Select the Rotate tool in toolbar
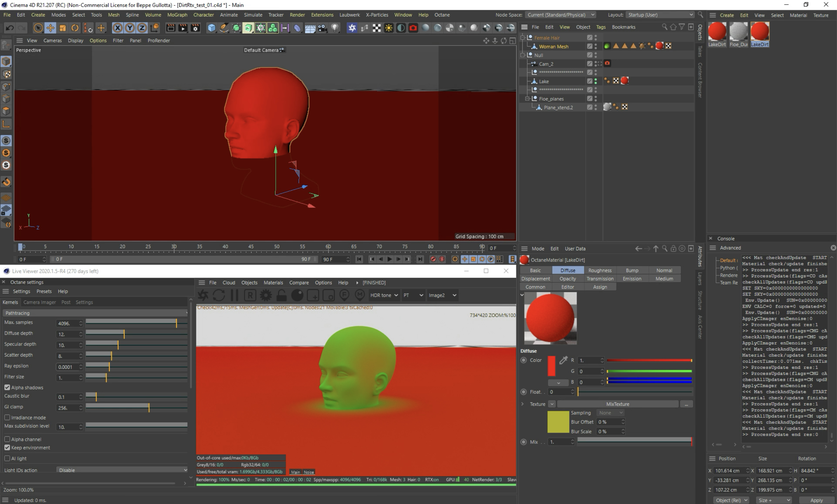The height and width of the screenshot is (504, 837). point(75,28)
